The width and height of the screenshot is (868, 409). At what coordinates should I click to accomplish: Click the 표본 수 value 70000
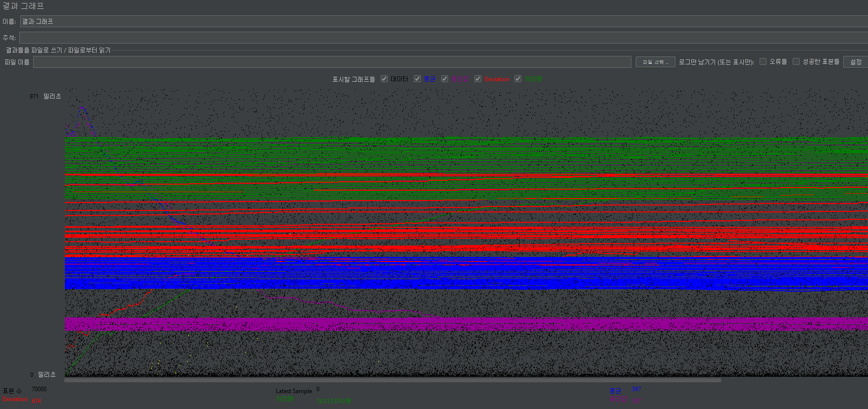pyautogui.click(x=39, y=389)
